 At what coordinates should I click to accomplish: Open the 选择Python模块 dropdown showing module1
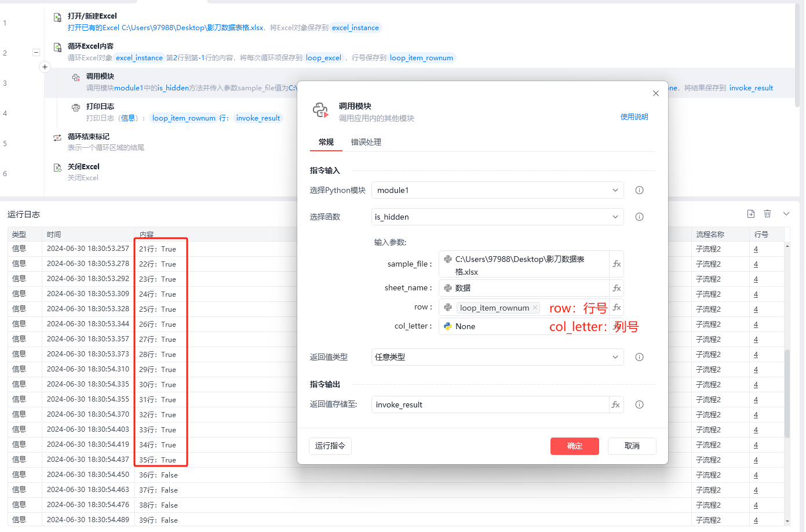[498, 190]
